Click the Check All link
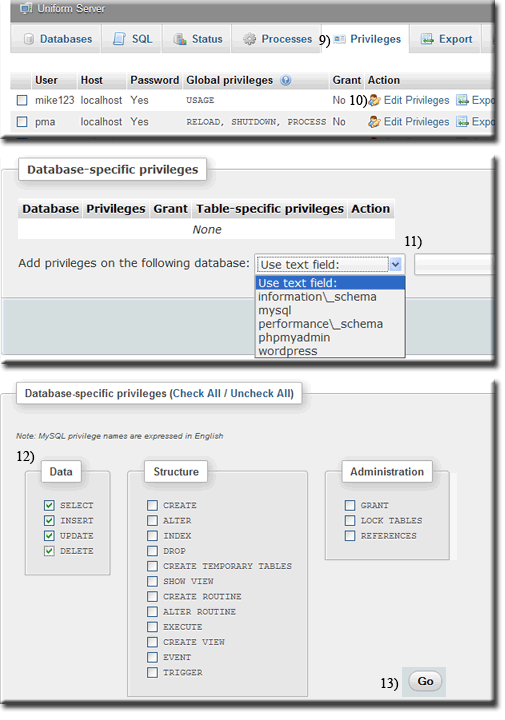The width and height of the screenshot is (505, 720). tap(197, 394)
